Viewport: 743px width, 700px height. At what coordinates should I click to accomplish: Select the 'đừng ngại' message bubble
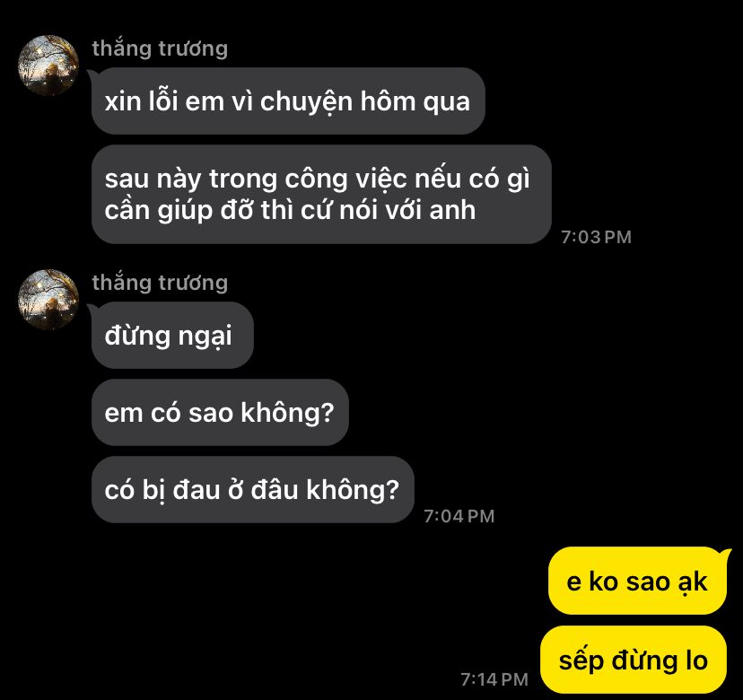pyautogui.click(x=172, y=335)
